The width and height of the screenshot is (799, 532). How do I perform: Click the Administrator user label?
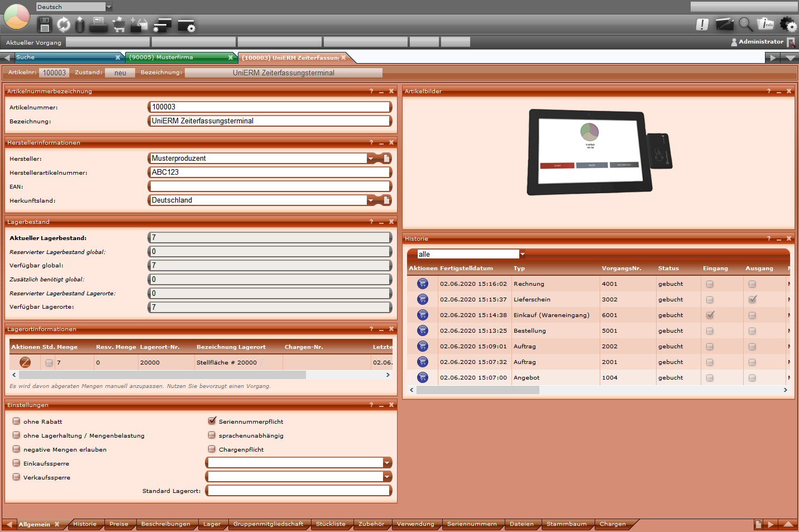pos(760,42)
